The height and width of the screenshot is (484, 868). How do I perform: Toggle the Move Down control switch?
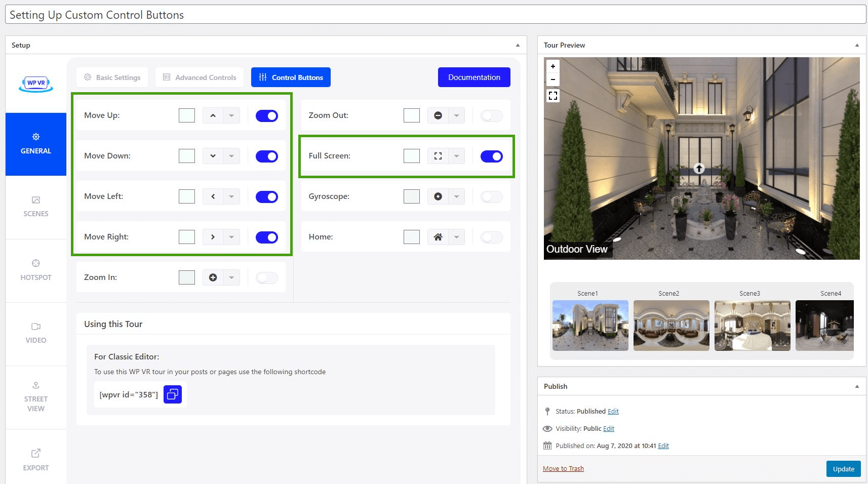267,156
